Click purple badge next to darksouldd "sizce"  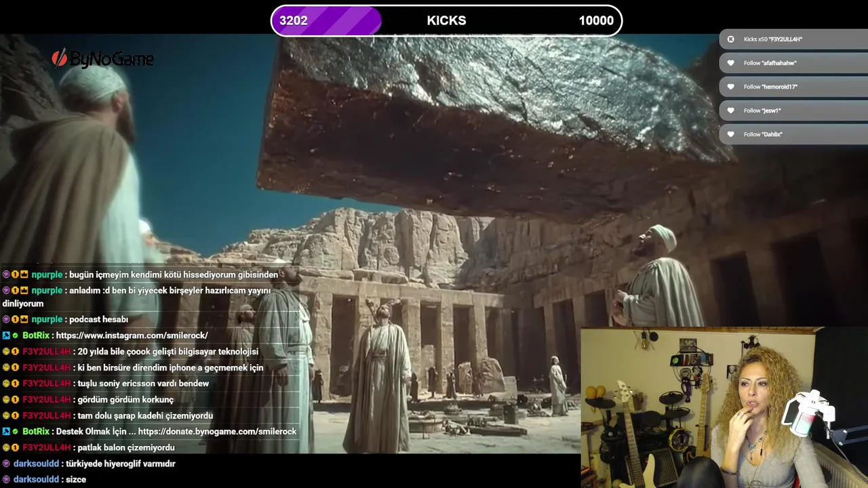click(x=6, y=479)
